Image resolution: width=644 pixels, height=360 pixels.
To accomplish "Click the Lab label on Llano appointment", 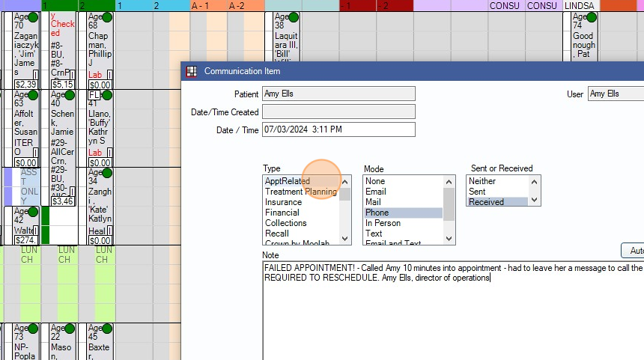I will click(95, 152).
